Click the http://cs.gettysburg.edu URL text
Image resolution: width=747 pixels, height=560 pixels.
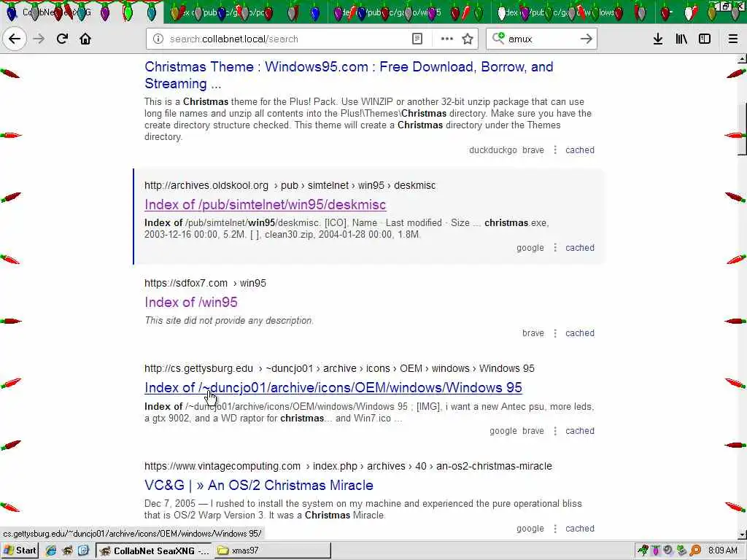[198, 368]
